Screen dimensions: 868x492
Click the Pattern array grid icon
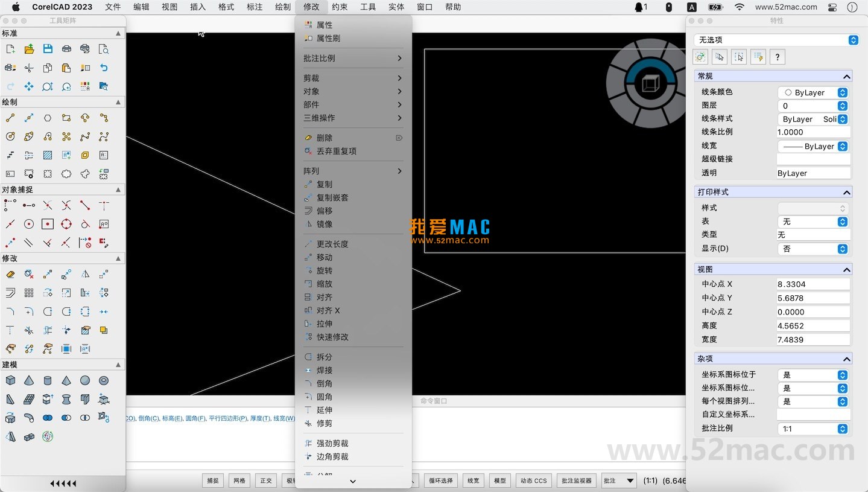coord(29,293)
